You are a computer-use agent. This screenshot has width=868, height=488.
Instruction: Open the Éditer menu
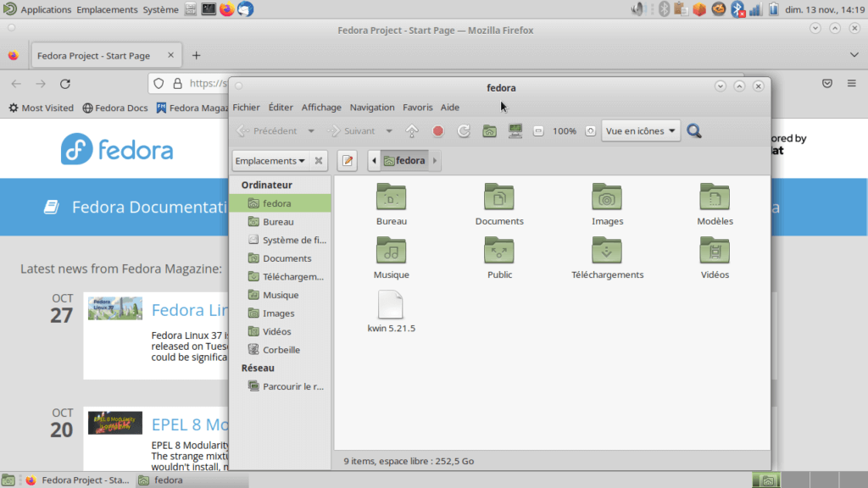coord(281,108)
